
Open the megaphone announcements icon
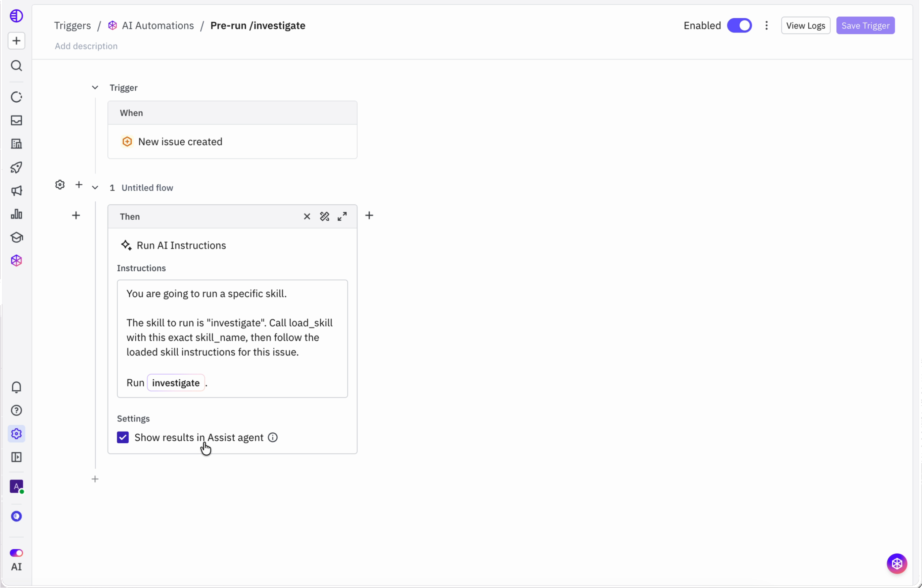[16, 191]
